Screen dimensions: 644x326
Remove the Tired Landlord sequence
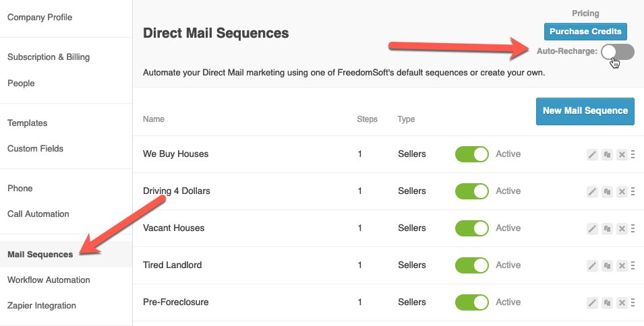coord(622,266)
